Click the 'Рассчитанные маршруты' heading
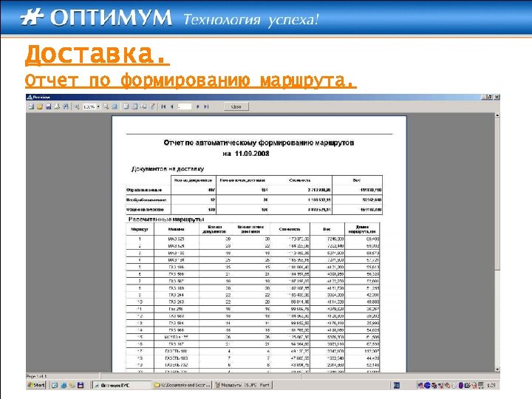 (166, 219)
